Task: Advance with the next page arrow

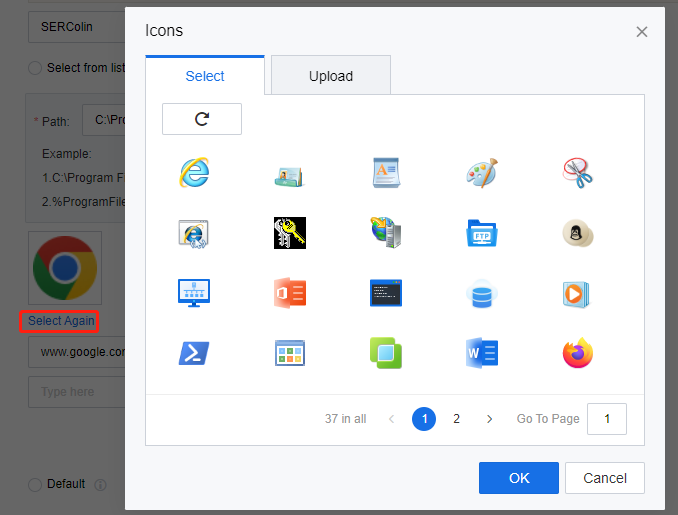Action: click(489, 419)
